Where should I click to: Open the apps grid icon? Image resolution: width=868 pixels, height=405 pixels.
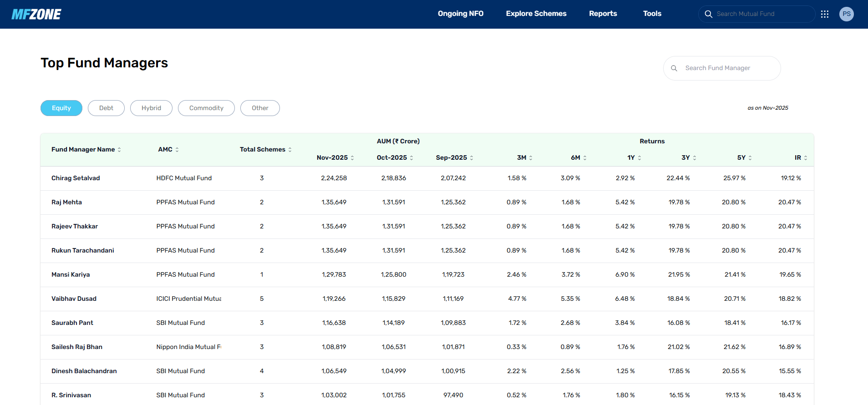click(825, 14)
